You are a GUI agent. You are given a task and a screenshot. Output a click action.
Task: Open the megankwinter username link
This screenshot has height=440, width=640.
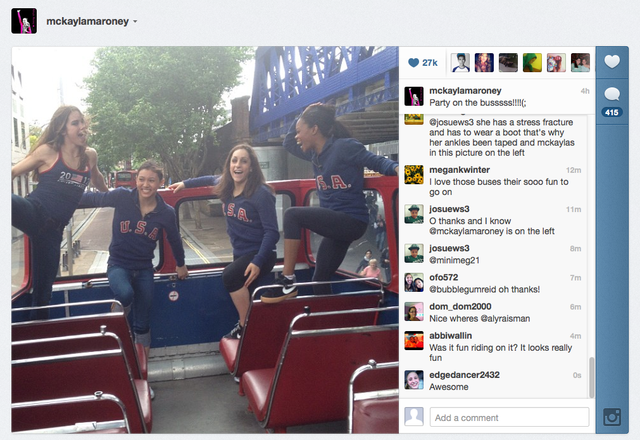[459, 170]
